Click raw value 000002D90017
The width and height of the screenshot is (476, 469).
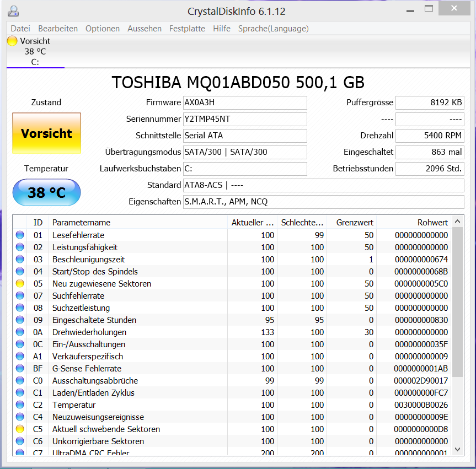(x=421, y=381)
